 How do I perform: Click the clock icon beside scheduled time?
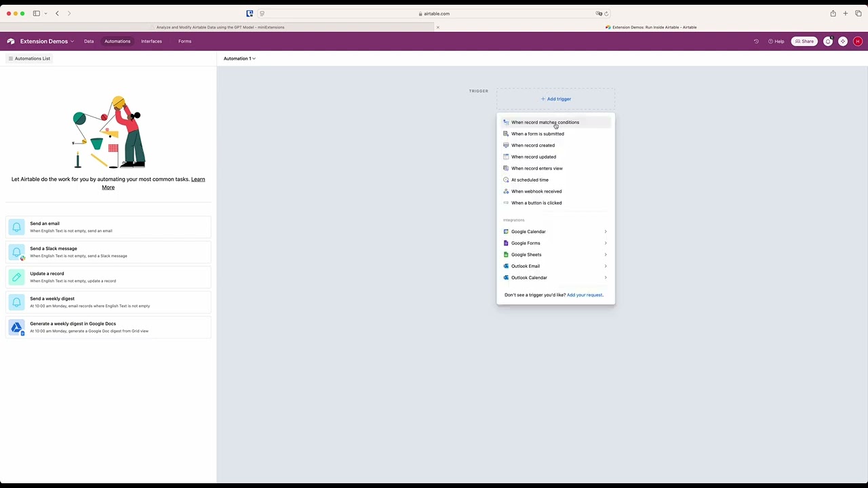506,180
